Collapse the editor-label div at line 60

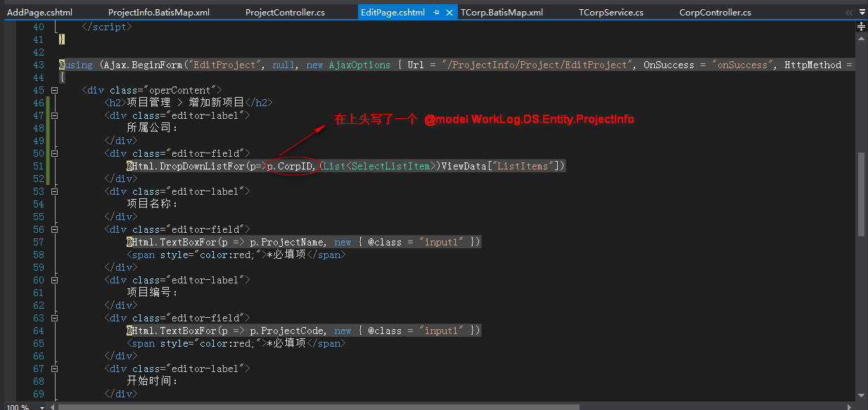54,280
